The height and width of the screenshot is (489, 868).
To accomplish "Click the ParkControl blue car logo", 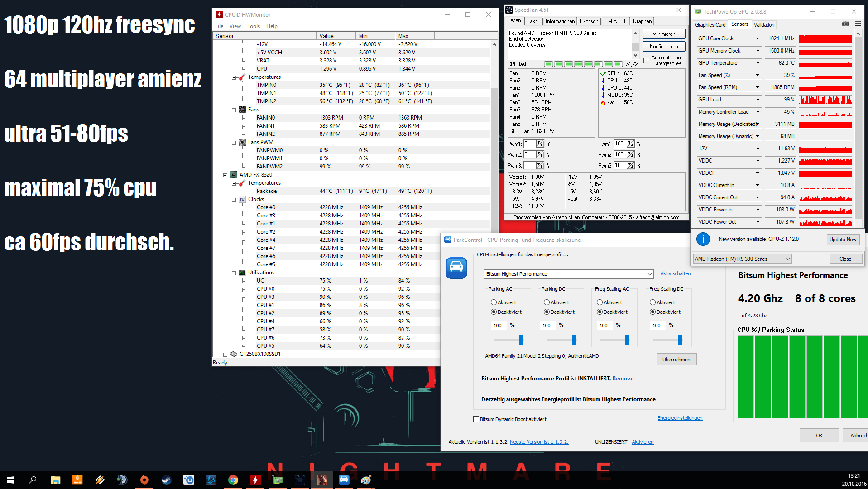I will point(456,268).
